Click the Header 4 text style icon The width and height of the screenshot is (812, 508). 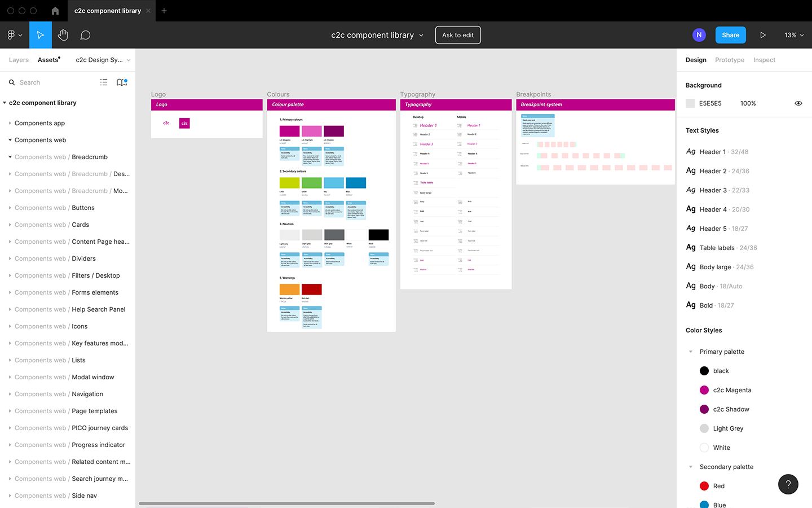691,209
